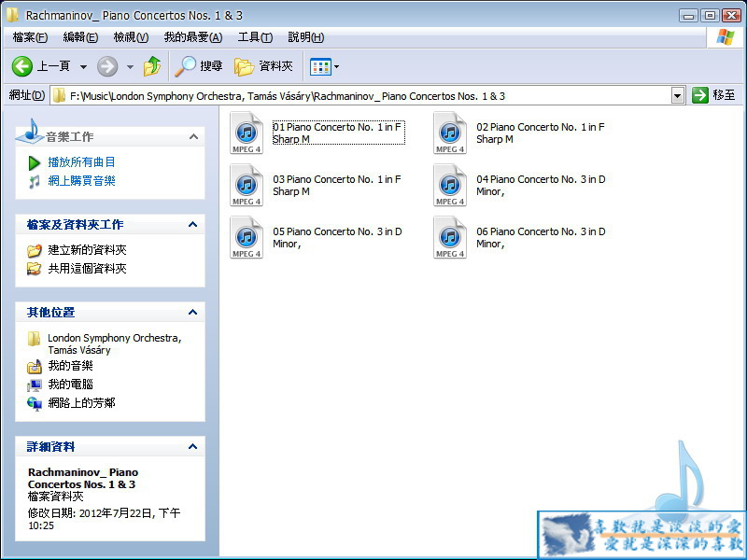Collapse the 其他位置 panel

pos(193,313)
